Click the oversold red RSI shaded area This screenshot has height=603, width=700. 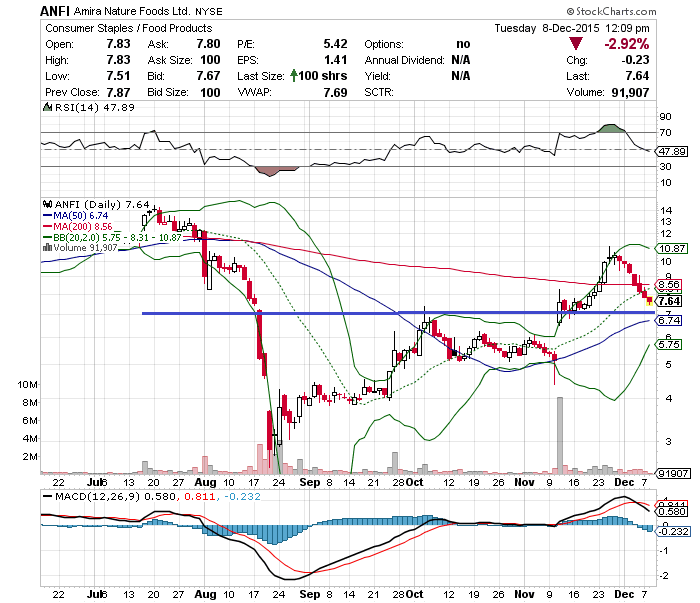276,171
